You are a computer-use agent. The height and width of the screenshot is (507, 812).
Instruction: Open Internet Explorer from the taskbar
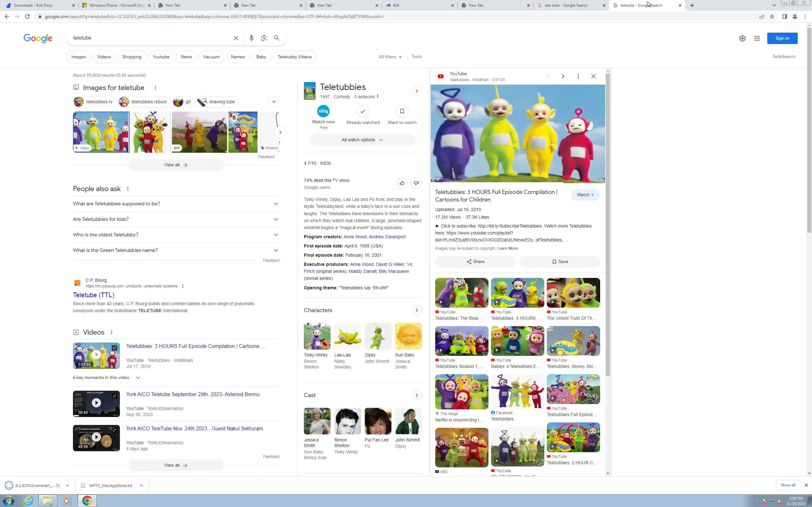click(x=29, y=501)
